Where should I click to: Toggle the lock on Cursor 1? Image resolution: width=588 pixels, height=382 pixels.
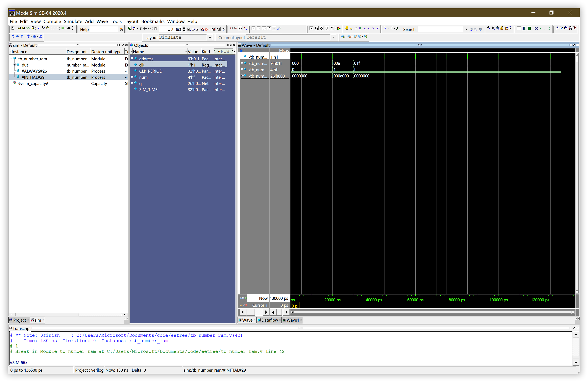[241, 305]
